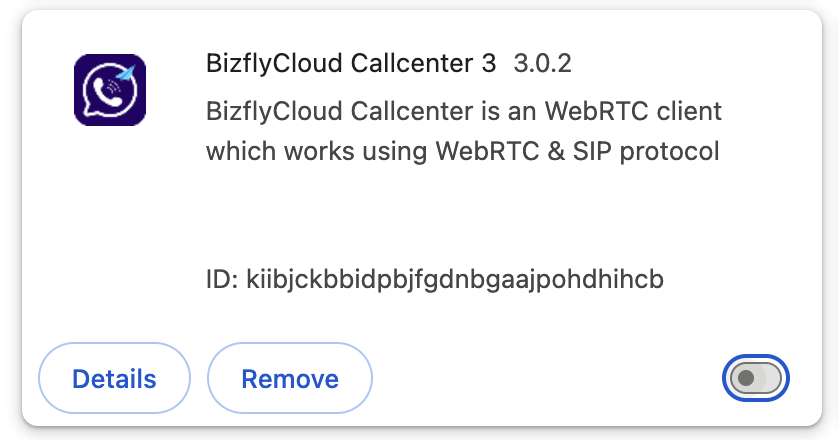Click the description line mentioning WebRTC client

(463, 109)
